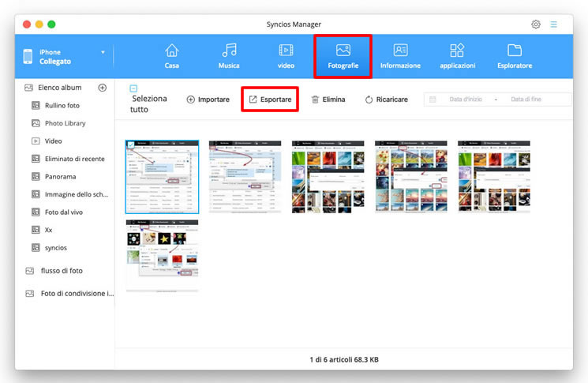The width and height of the screenshot is (588, 383).
Task: Select fifth photo thumbnail in top row
Action: [494, 177]
